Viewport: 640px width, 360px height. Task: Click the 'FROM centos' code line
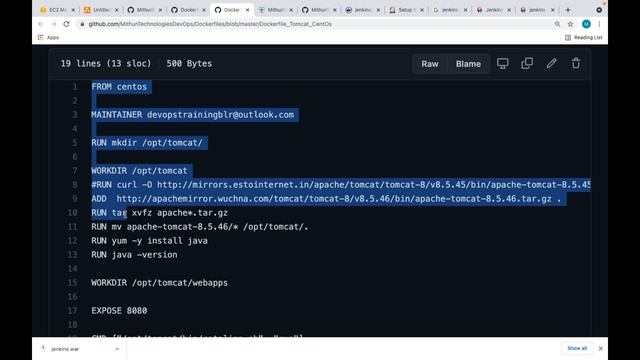pyautogui.click(x=119, y=87)
